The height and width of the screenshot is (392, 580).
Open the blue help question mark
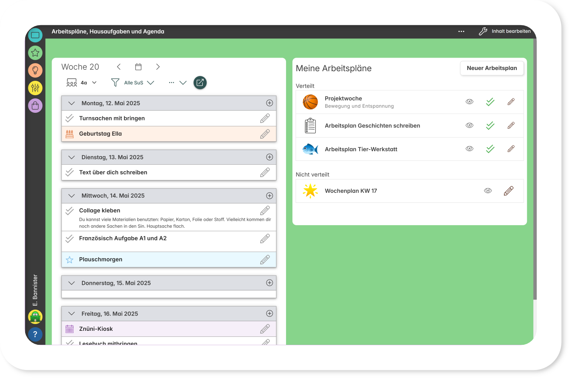pyautogui.click(x=35, y=334)
